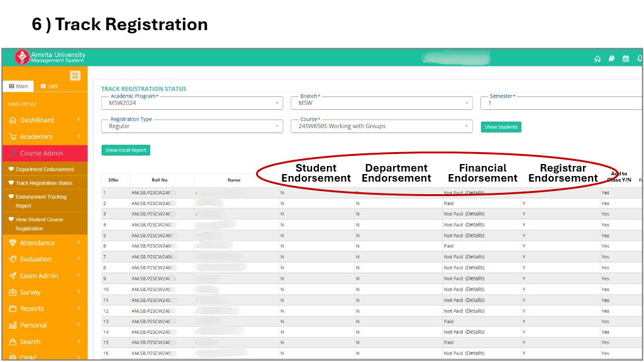This screenshot has height=362, width=644.
Task: Click the Exam Admin paper plane icon
Action: [13, 276]
